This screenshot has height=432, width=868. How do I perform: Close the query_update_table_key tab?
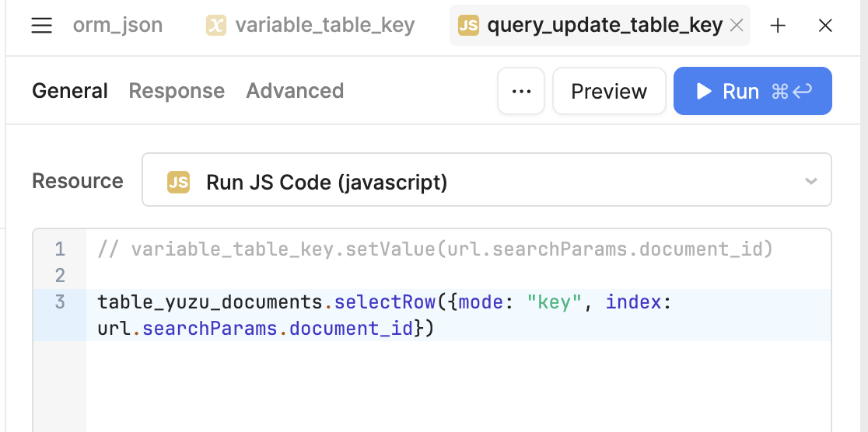(737, 26)
